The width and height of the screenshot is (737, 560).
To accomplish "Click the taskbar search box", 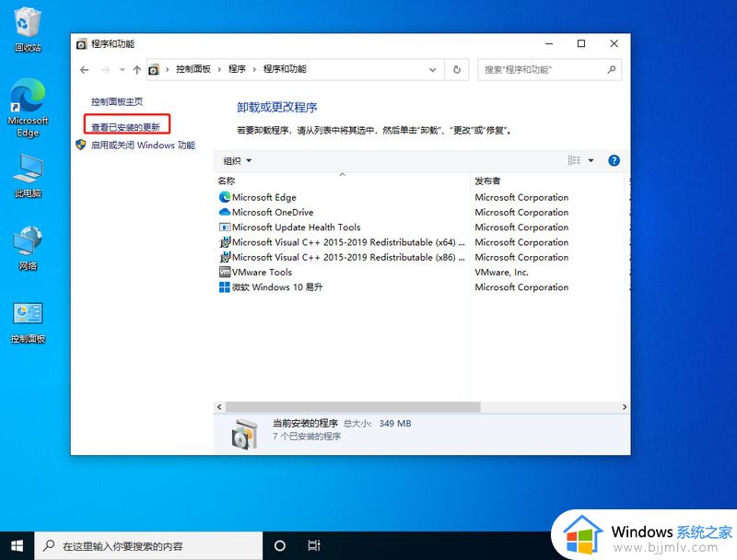I will pyautogui.click(x=148, y=545).
